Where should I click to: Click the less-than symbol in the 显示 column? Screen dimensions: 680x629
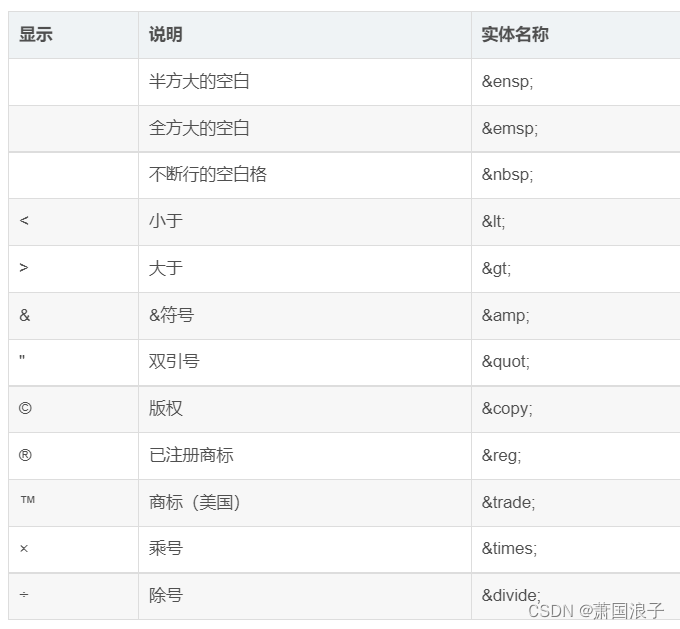click(24, 221)
